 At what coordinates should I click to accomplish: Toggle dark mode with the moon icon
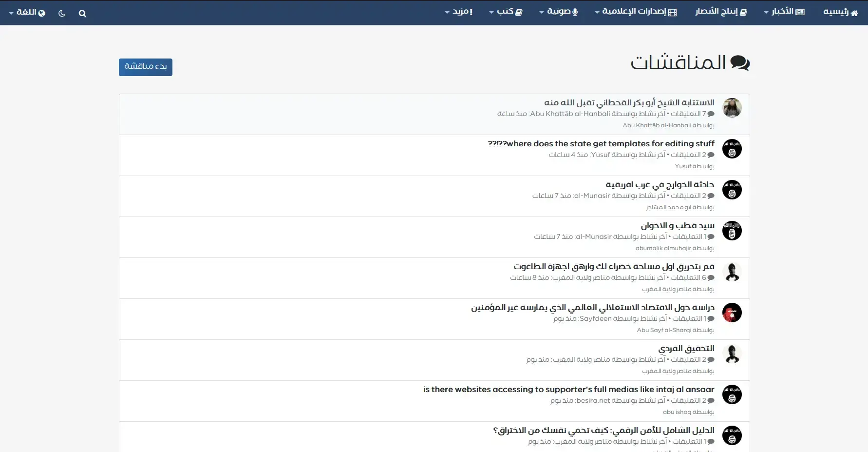(x=62, y=14)
